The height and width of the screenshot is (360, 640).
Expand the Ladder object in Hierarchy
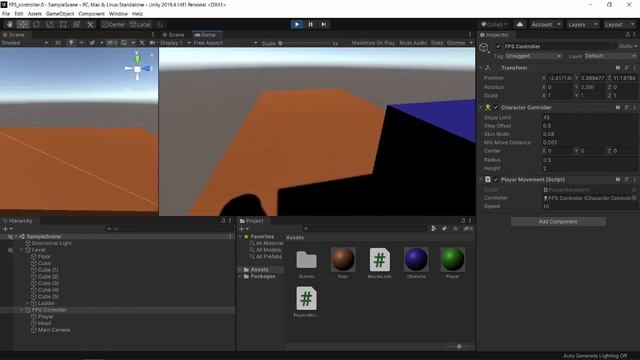(x=28, y=303)
